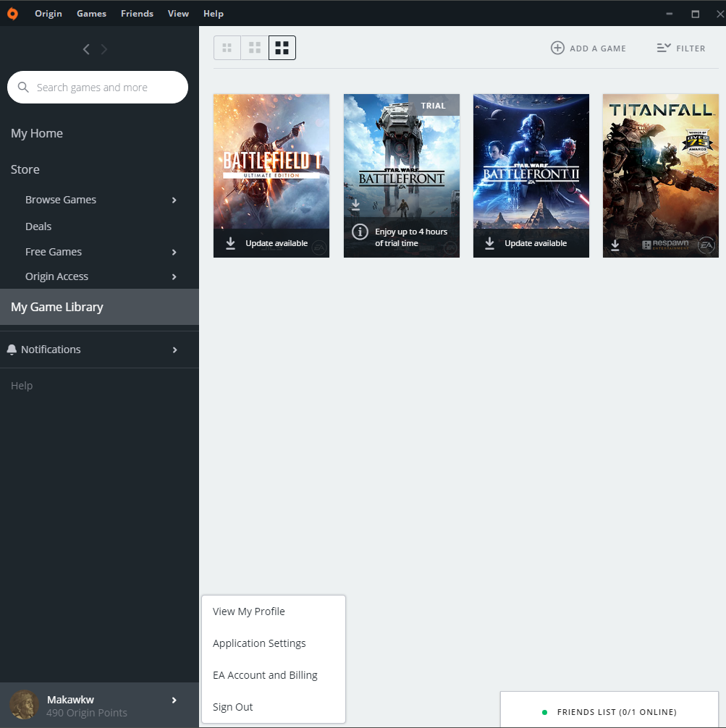Open the Star Wars Battlefront trial tile
Viewport: 726px width, 728px height.
tap(401, 176)
